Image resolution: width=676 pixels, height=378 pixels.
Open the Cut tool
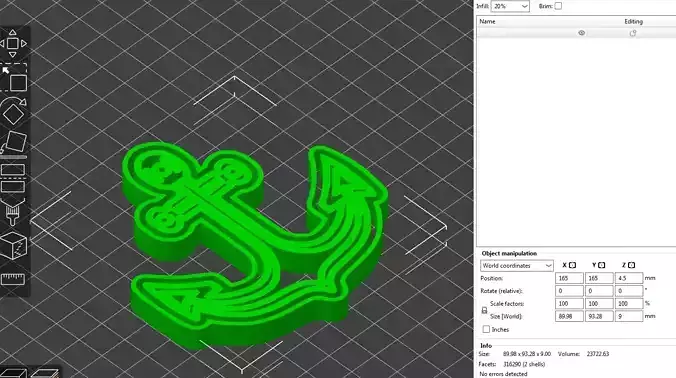(13, 178)
